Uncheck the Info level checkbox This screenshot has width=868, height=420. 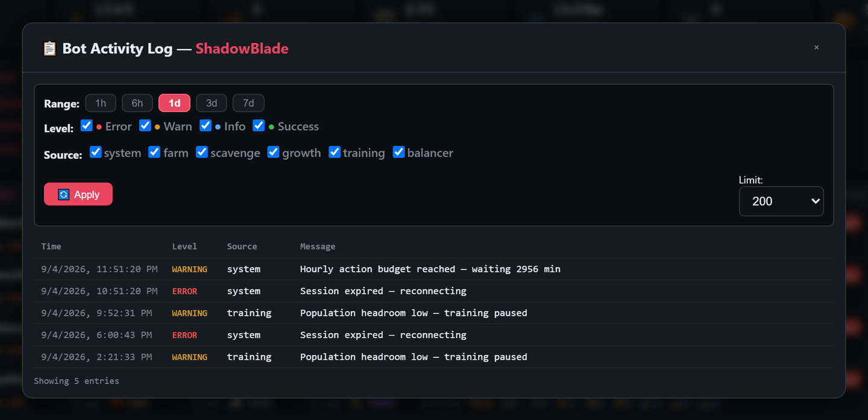[206, 125]
